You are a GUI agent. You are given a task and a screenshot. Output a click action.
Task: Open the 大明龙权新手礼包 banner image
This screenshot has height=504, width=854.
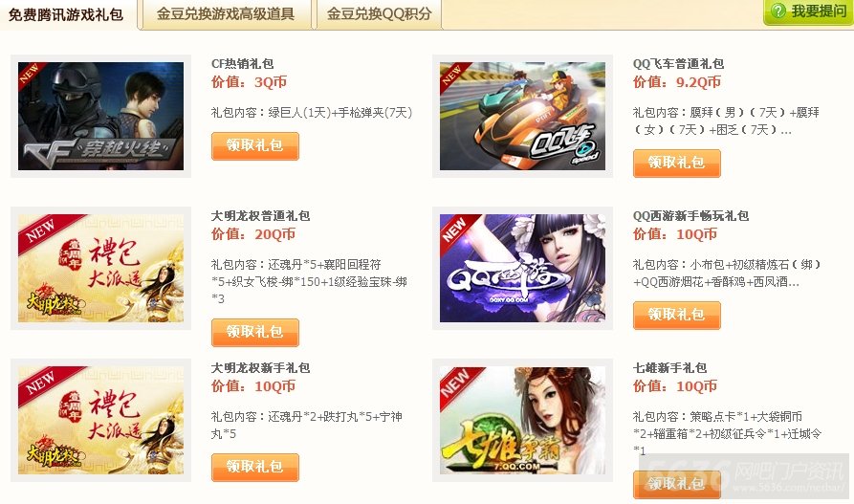[x=100, y=420]
